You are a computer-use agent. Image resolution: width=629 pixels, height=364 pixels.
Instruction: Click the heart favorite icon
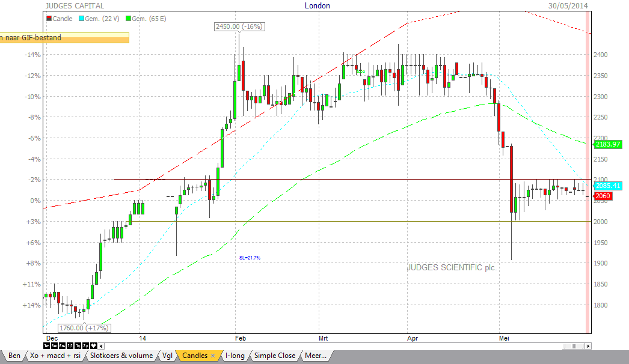tap(93, 345)
